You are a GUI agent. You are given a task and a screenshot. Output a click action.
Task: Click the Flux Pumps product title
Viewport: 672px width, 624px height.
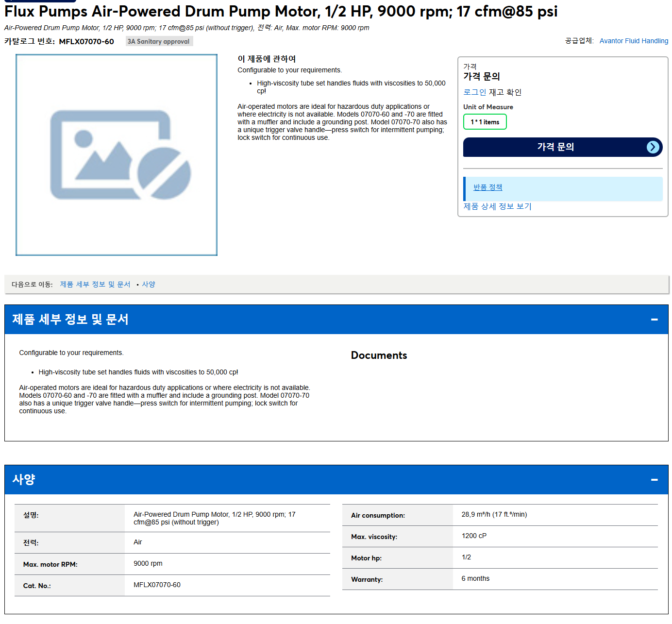pos(281,11)
